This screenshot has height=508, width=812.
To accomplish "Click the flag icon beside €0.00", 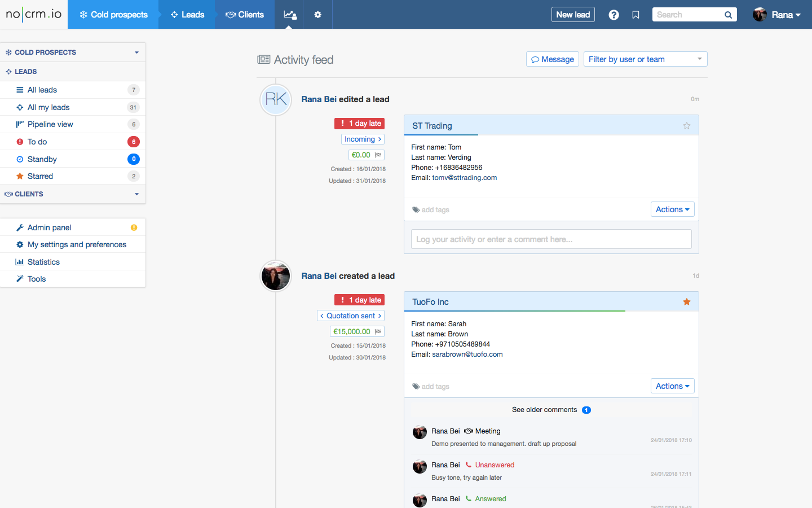I will (x=378, y=155).
